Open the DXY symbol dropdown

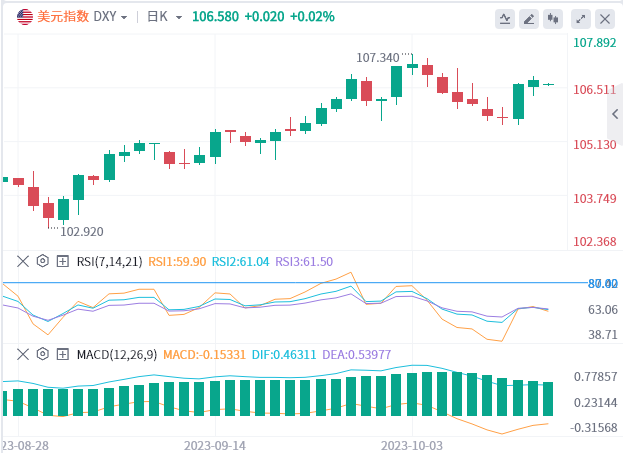click(x=110, y=17)
